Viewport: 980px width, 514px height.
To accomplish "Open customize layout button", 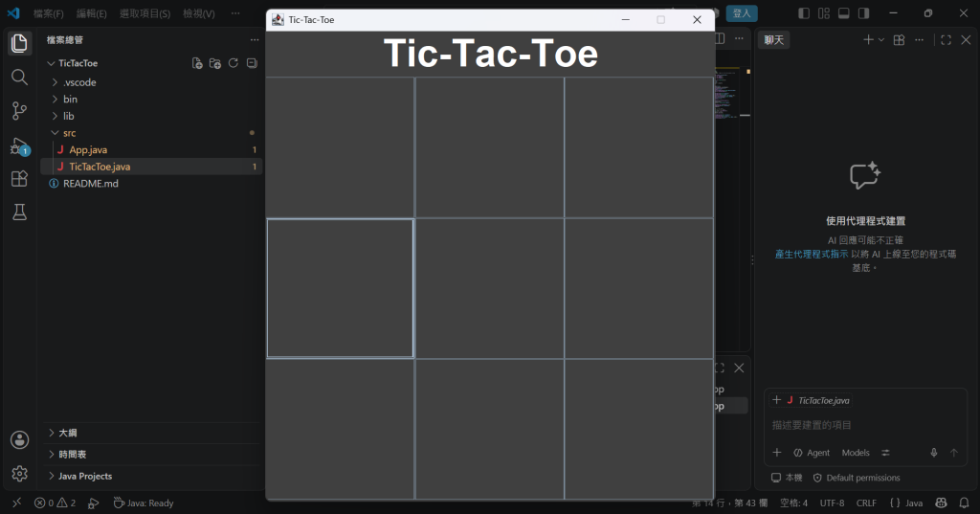I will click(824, 13).
